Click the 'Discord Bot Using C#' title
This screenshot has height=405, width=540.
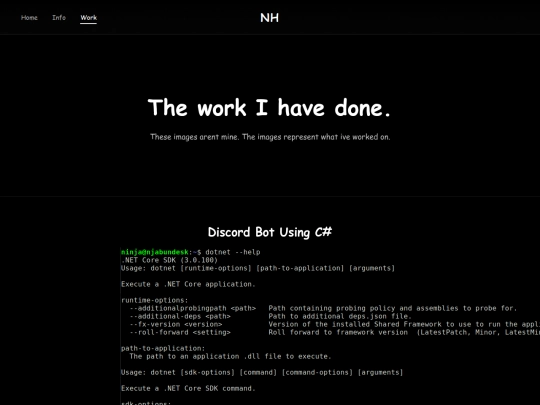[x=270, y=232]
